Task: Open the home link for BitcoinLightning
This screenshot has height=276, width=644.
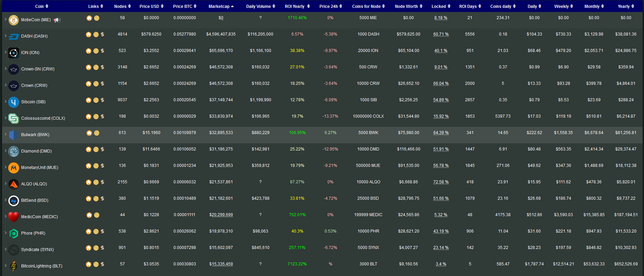Action: pyautogui.click(x=89, y=264)
